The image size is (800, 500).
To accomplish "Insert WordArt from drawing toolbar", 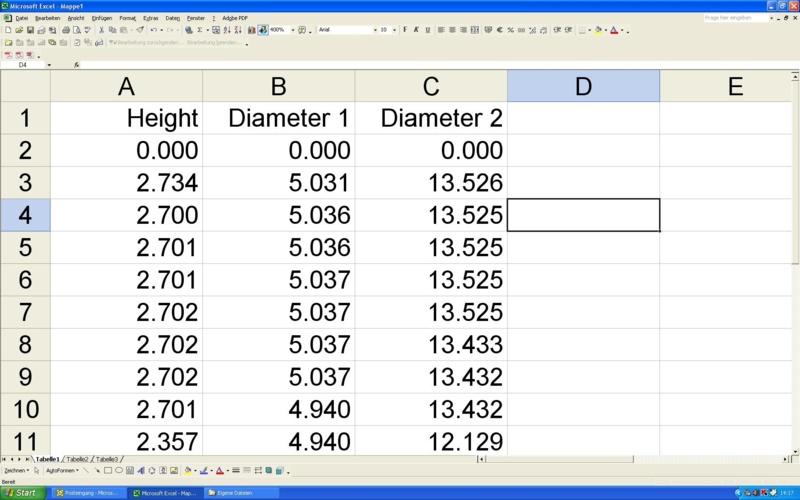I will pyautogui.click(x=141, y=470).
